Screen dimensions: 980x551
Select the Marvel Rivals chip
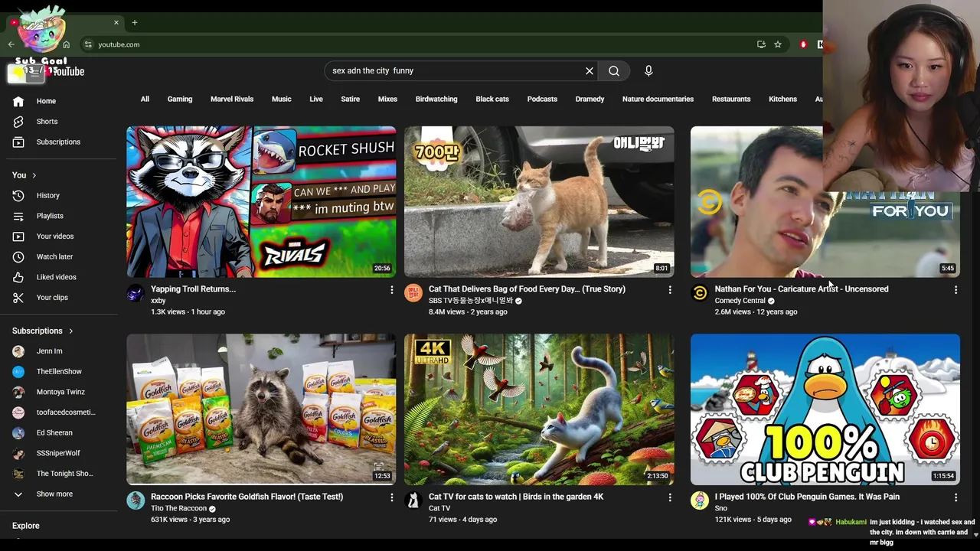coord(232,99)
